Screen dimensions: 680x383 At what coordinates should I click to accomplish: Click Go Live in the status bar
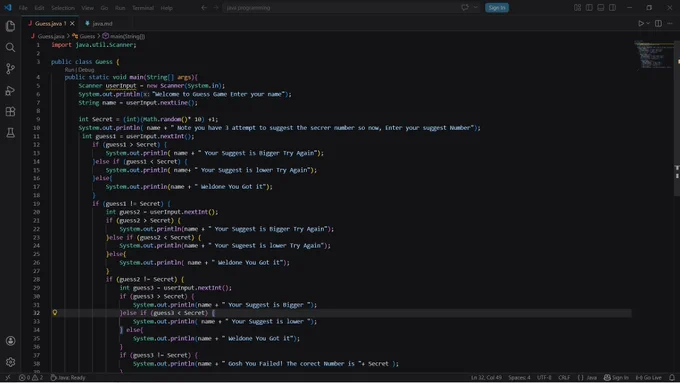(x=648, y=378)
